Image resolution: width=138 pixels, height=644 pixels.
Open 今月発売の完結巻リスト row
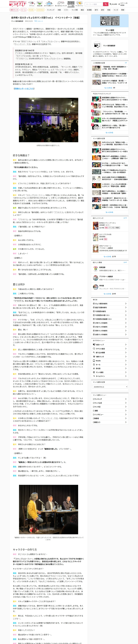(x=110, y=319)
